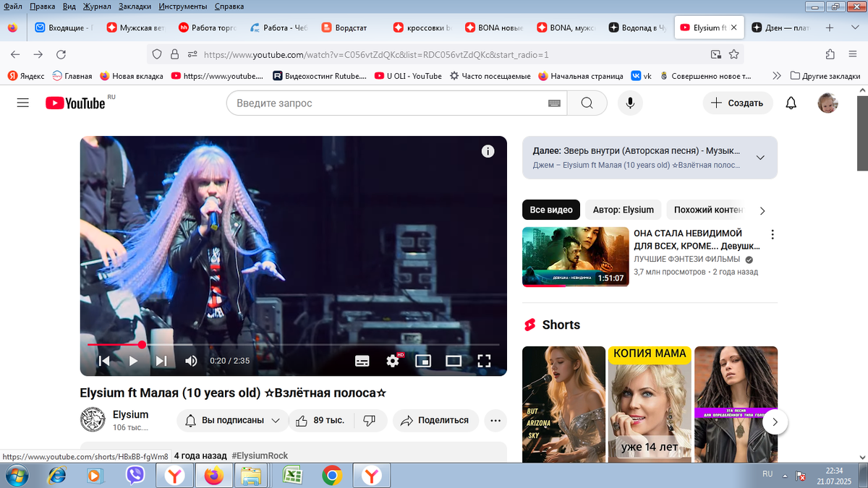The image size is (868, 488).
Task: Switch to miniplayer mode
Action: pos(423,361)
